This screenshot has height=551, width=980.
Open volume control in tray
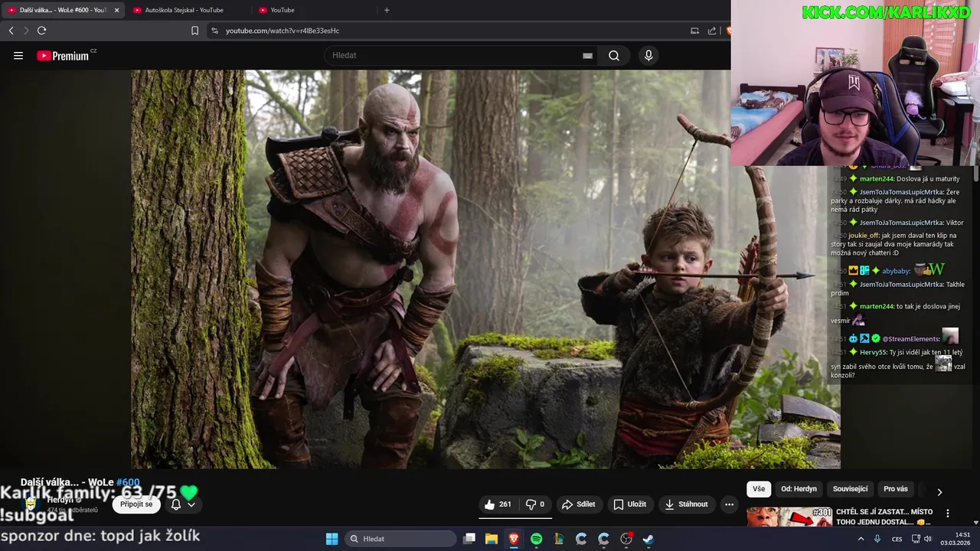pos(928,539)
